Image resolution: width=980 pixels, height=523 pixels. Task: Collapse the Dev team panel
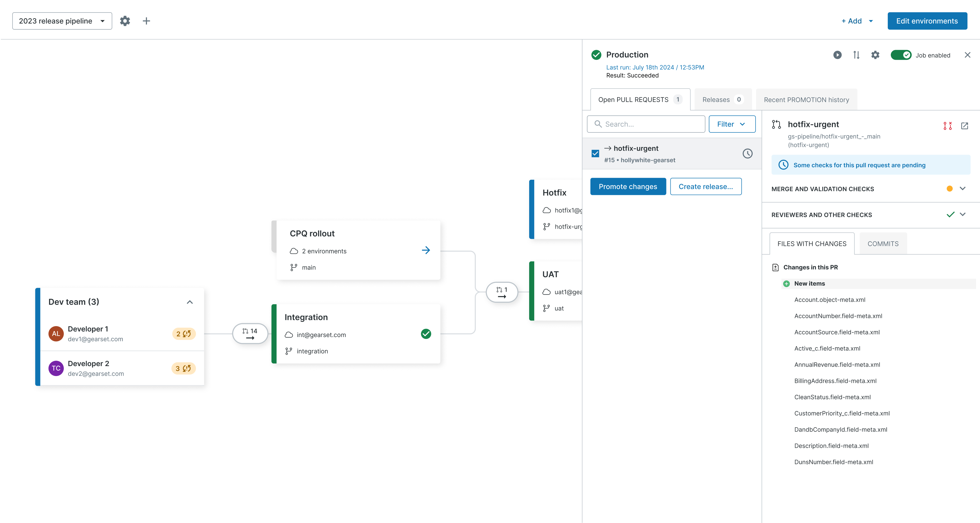pyautogui.click(x=190, y=302)
